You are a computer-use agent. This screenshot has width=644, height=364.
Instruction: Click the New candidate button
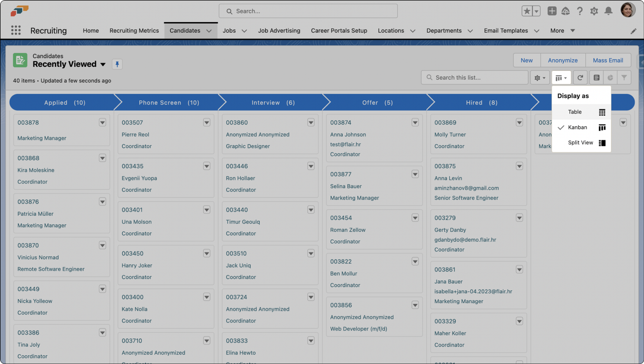click(526, 60)
